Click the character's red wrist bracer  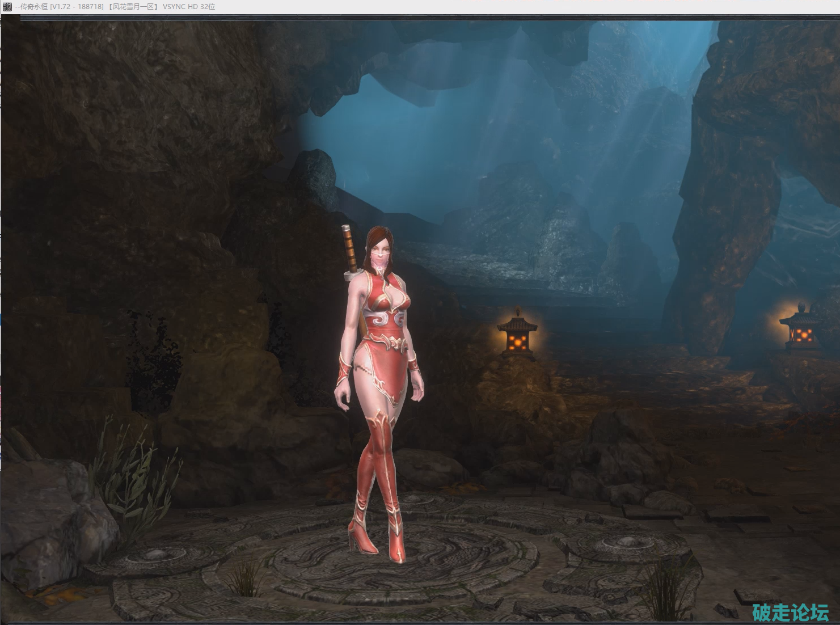coord(345,369)
